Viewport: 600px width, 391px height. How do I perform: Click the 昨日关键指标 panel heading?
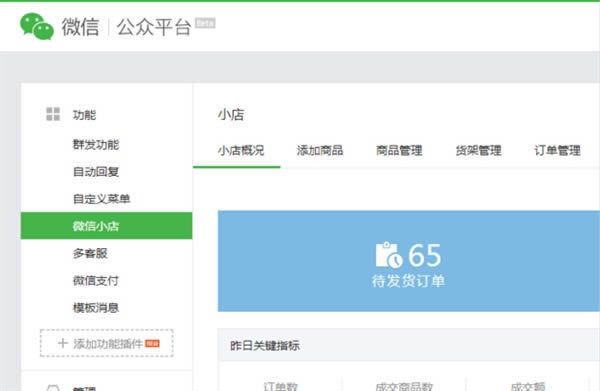265,346
